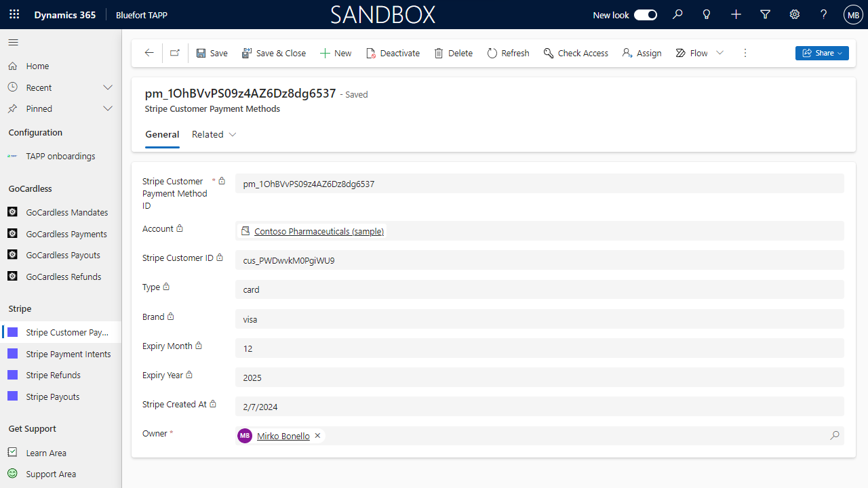
Task: Collapse the site map hamburger menu
Action: click(x=13, y=43)
